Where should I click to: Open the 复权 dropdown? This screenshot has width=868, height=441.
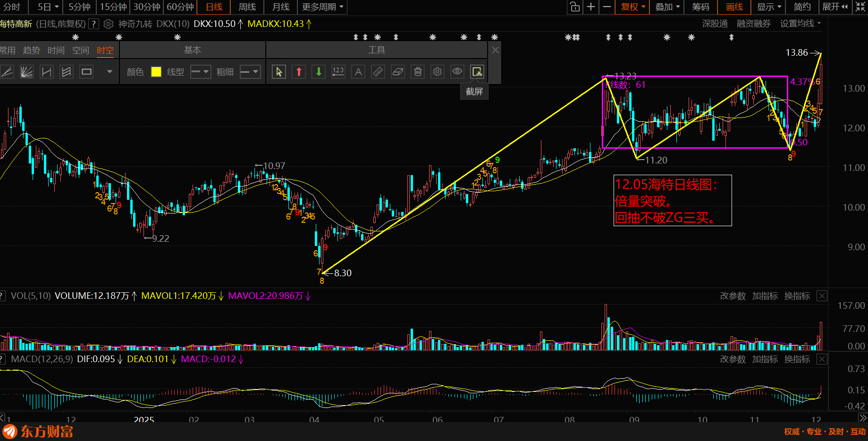point(633,7)
